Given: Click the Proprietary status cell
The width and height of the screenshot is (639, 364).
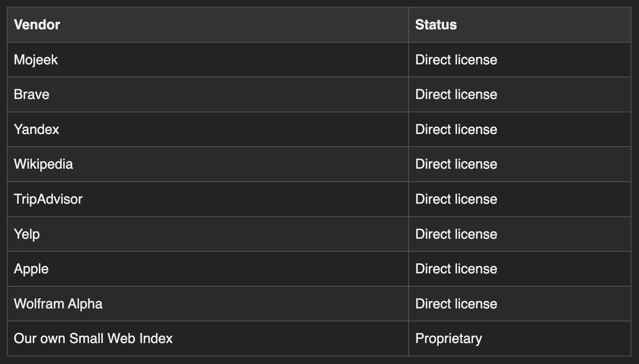Looking at the screenshot, I should click(520, 338).
